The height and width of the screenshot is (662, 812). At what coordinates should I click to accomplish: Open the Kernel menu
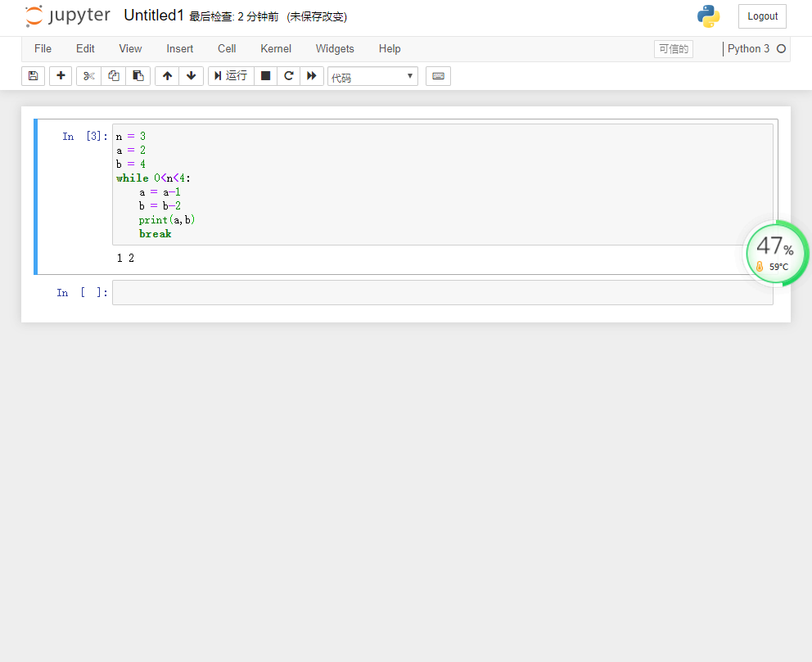[276, 48]
